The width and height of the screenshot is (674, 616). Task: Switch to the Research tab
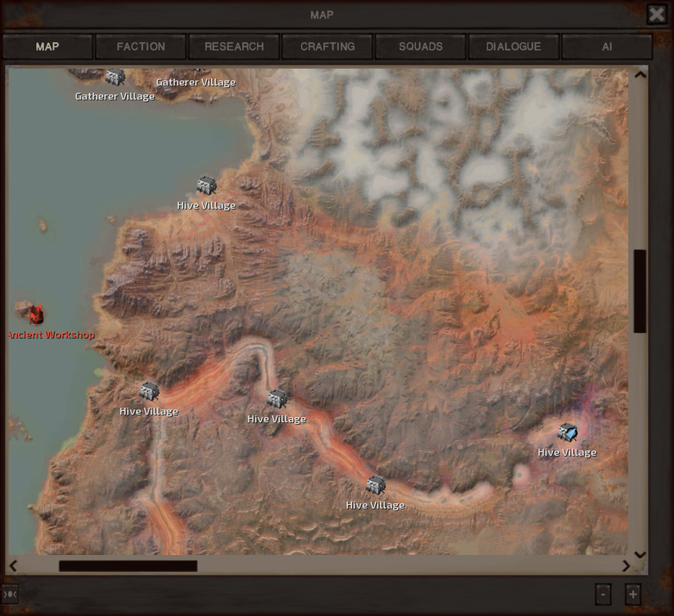tap(234, 46)
